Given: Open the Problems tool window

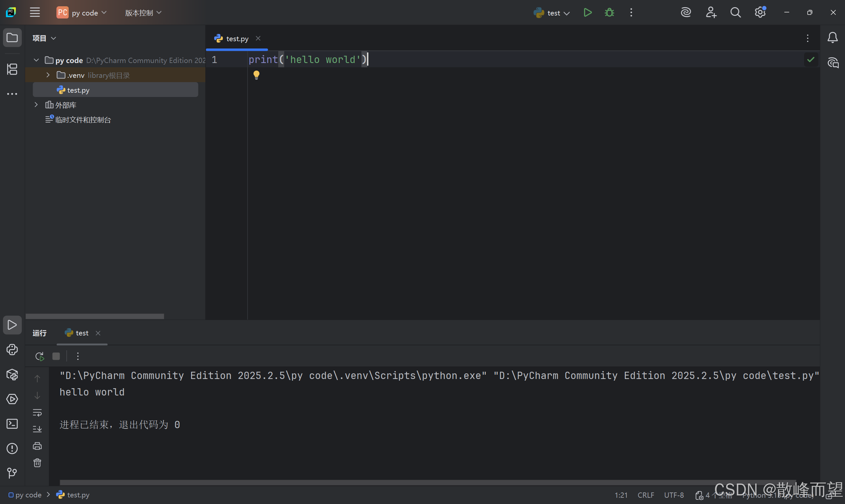Looking at the screenshot, I should coord(12,449).
